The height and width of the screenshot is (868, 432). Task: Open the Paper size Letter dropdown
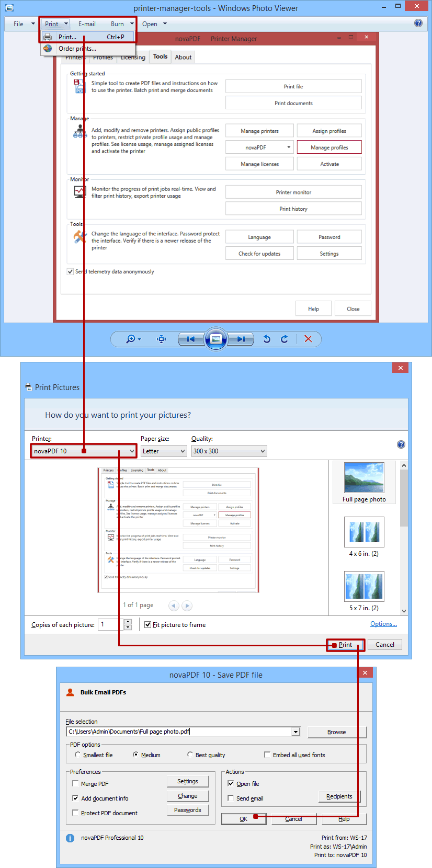click(164, 451)
